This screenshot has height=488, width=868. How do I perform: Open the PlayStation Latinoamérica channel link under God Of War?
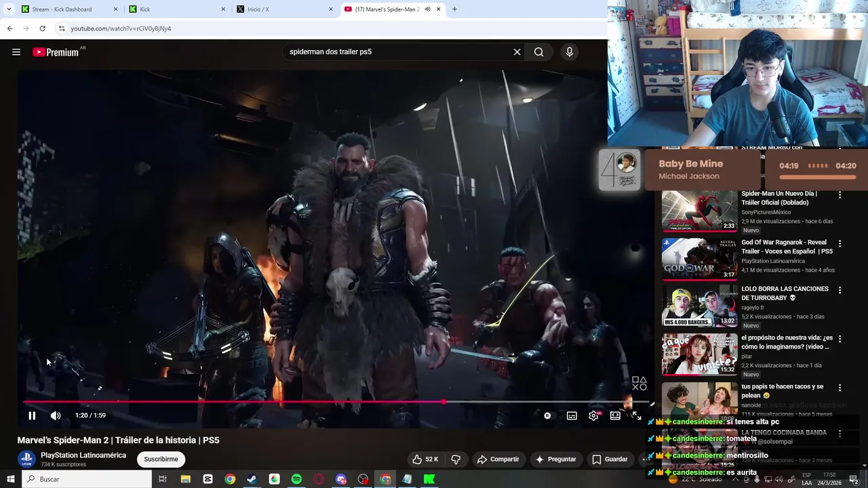(x=772, y=261)
